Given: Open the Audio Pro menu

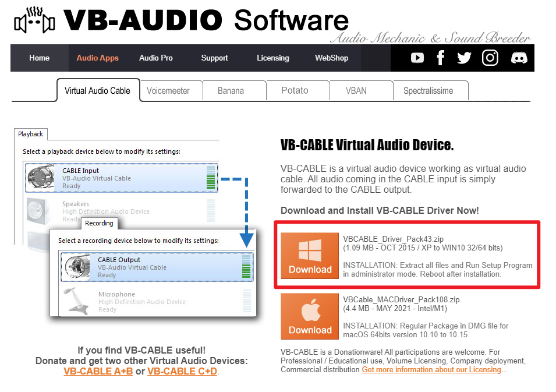Looking at the screenshot, I should click(156, 58).
